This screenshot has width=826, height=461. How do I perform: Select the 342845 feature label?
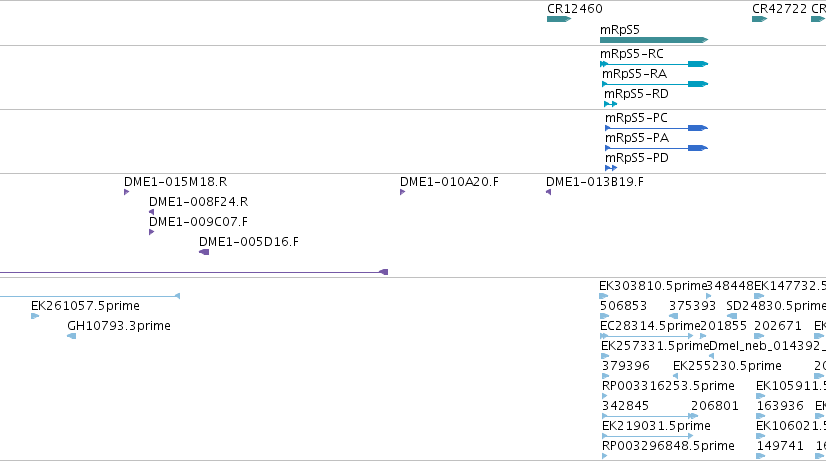click(625, 406)
